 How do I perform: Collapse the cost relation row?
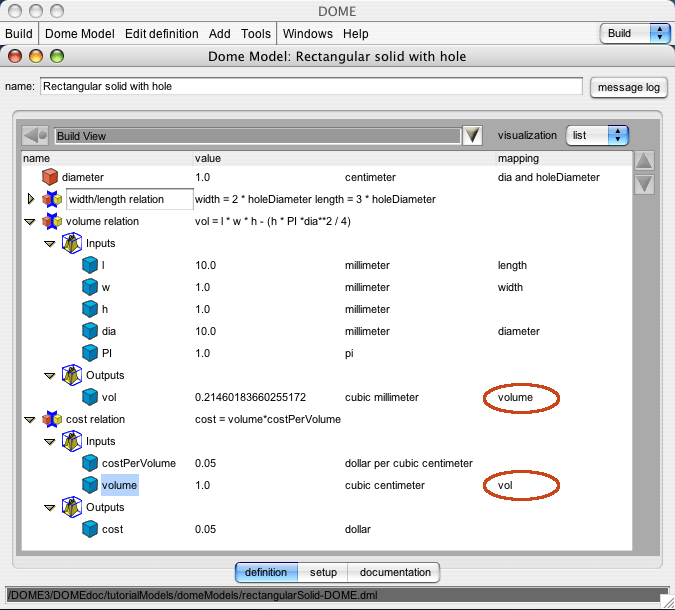pos(30,420)
